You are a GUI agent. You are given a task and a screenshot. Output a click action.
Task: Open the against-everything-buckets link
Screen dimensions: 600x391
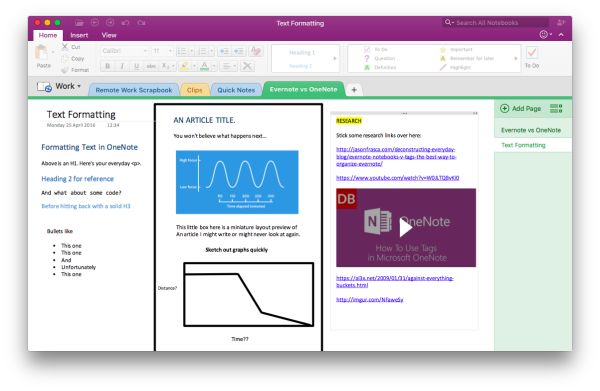(x=395, y=282)
